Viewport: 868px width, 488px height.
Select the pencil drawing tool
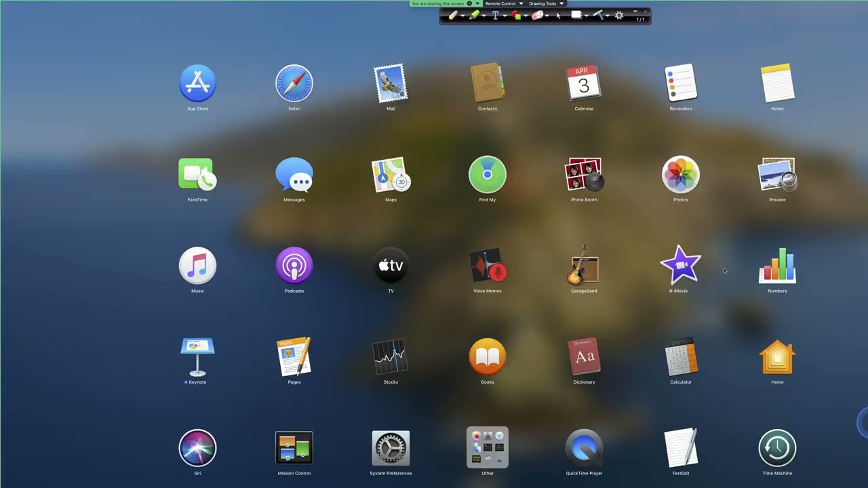(453, 15)
